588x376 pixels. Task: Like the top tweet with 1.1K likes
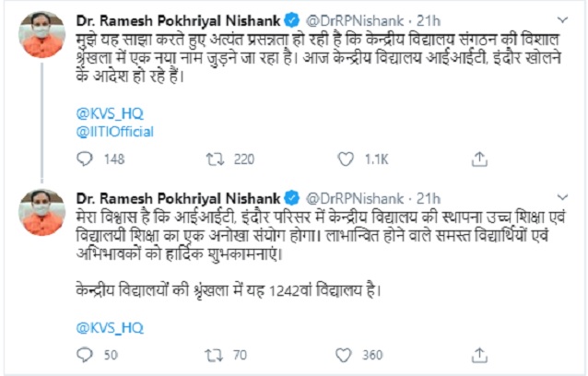pos(342,159)
